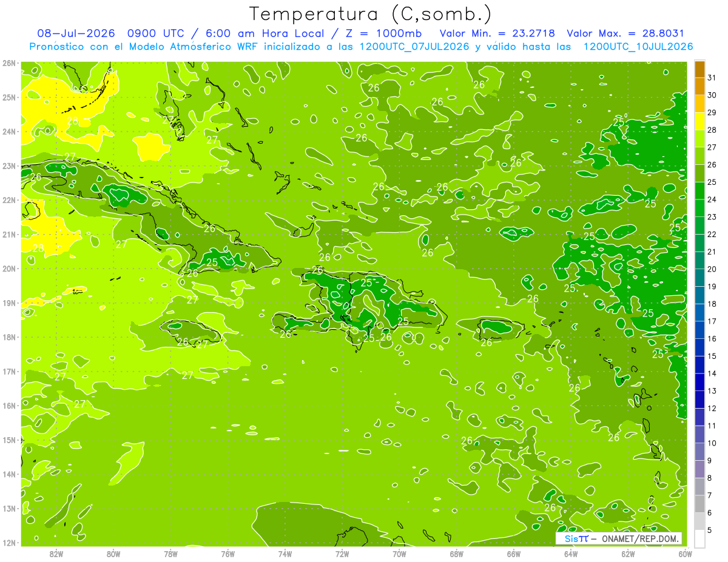Image resolution: width=728 pixels, height=562 pixels.
Task: Pick the dark blue band between 13 and 14
Action: 699,383
